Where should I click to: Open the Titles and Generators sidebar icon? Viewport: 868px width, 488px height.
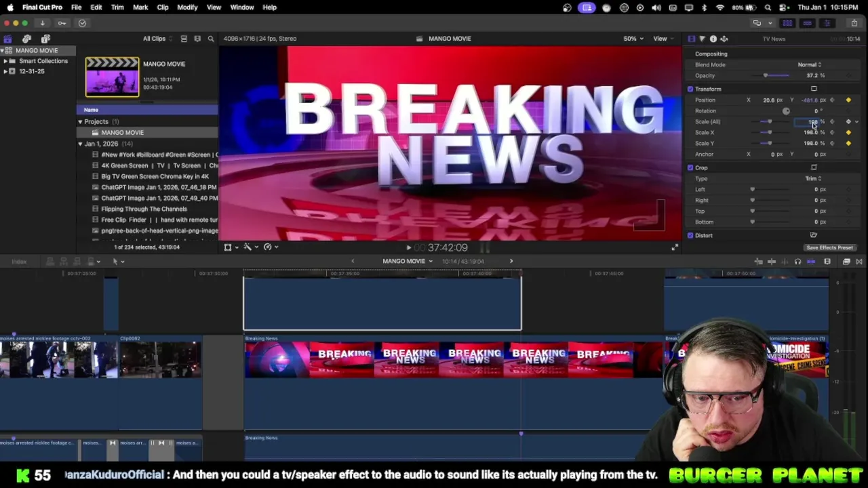click(x=45, y=39)
